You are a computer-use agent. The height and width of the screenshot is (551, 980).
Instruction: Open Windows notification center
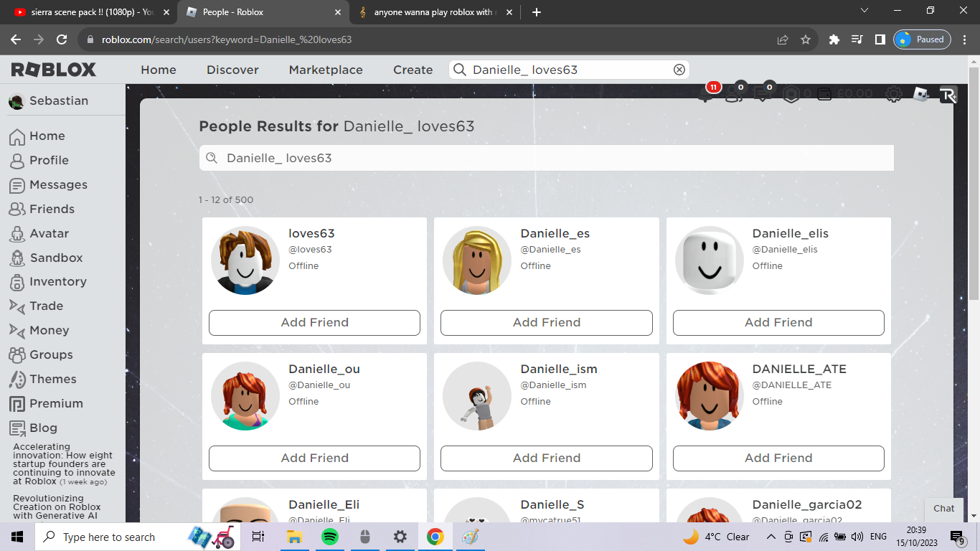(958, 537)
